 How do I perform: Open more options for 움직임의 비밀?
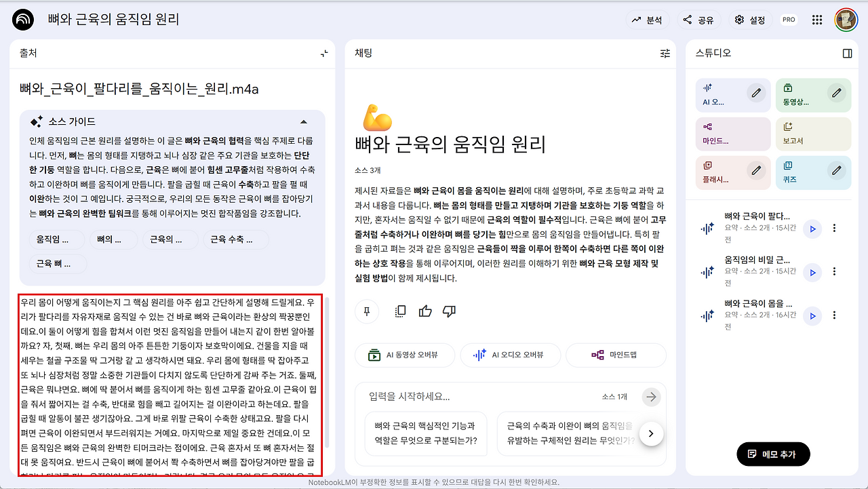[835, 272]
